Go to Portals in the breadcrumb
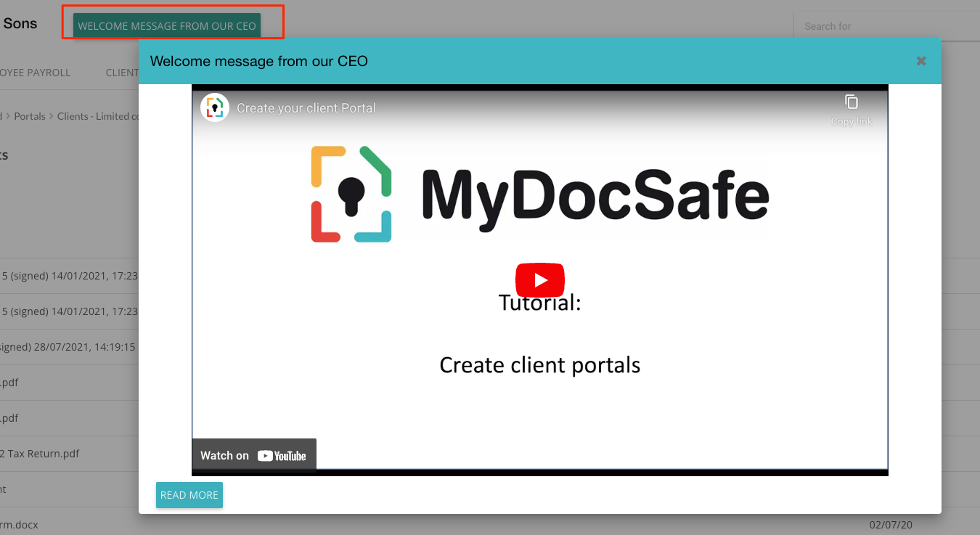980x535 pixels. 29,116
